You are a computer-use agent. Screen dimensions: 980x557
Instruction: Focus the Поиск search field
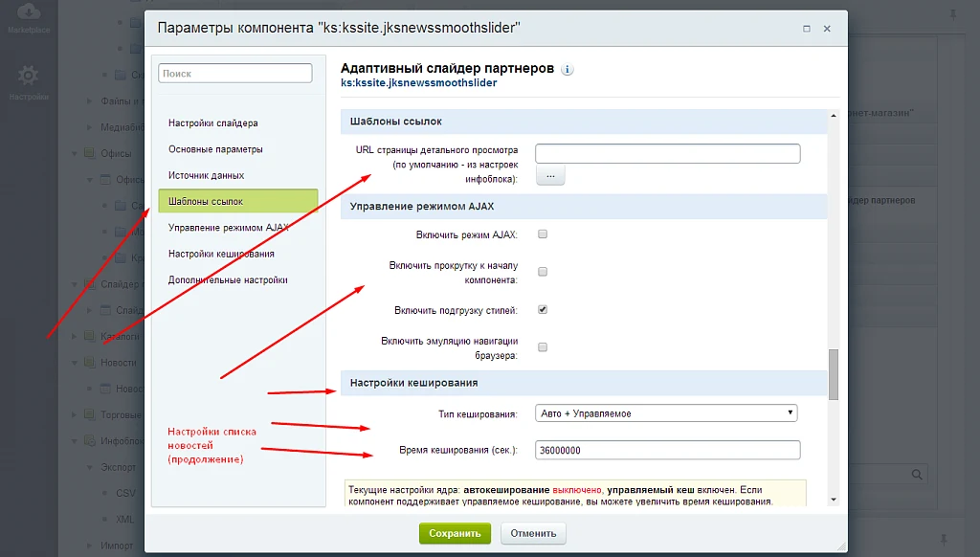pos(235,73)
